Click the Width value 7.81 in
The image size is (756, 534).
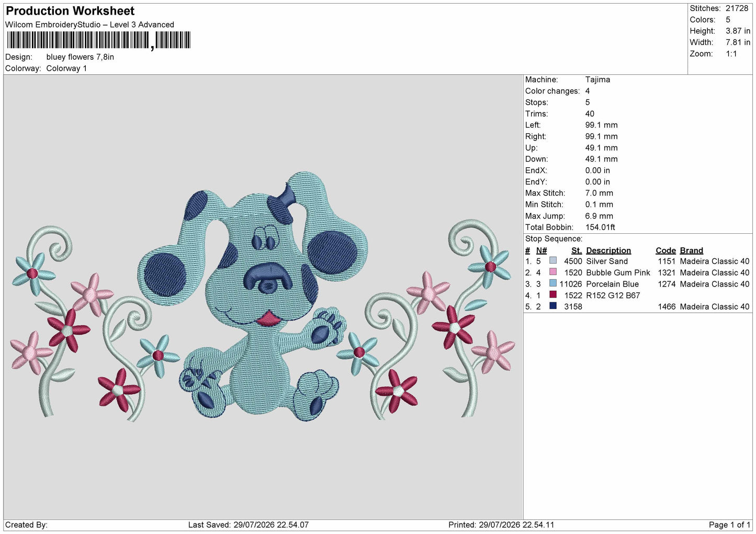pos(738,42)
